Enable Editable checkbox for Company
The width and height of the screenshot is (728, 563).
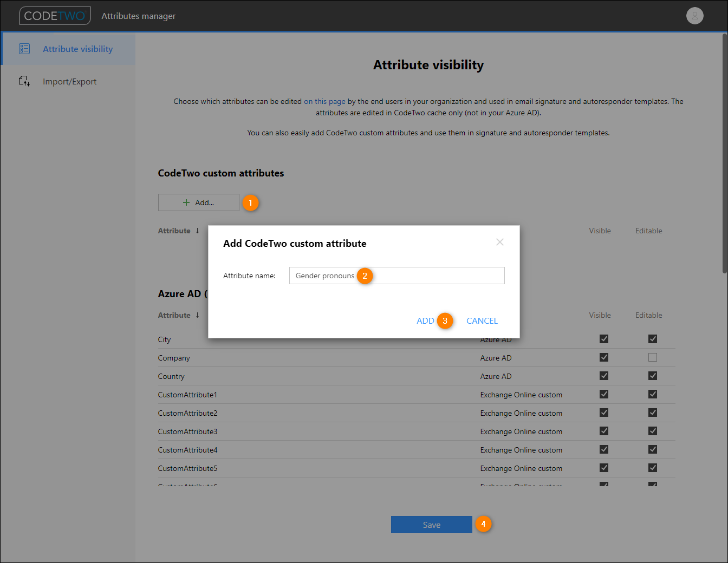pyautogui.click(x=653, y=357)
